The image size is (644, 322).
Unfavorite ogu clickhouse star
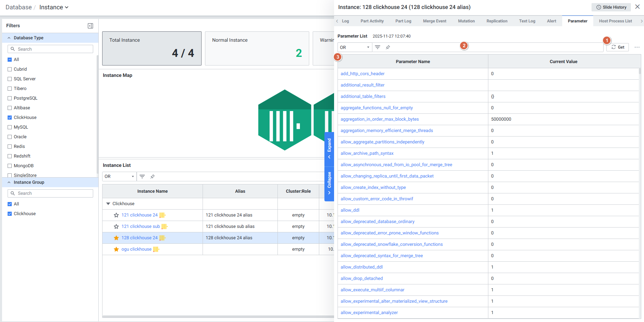(x=116, y=249)
